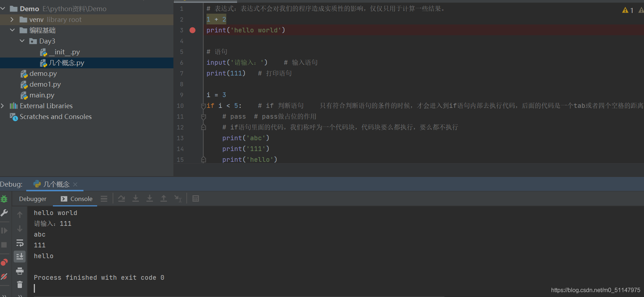
Task: Click the Stop debug session icon
Action: 4,245
